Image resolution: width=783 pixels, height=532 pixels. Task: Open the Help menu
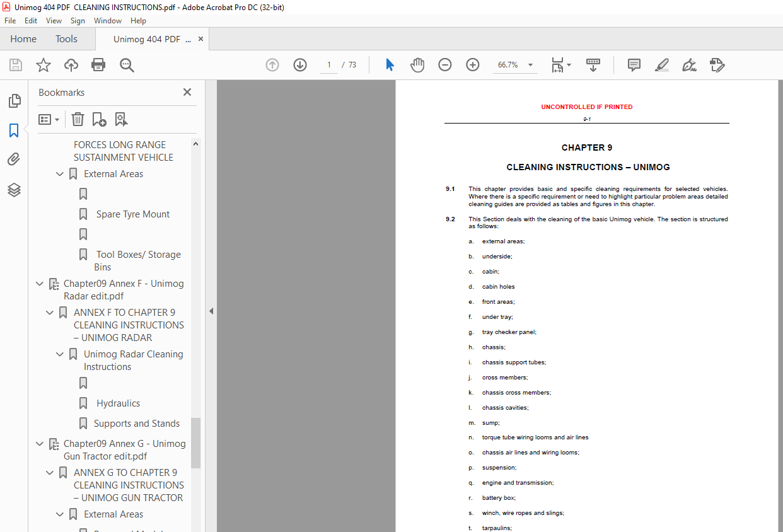138,21
